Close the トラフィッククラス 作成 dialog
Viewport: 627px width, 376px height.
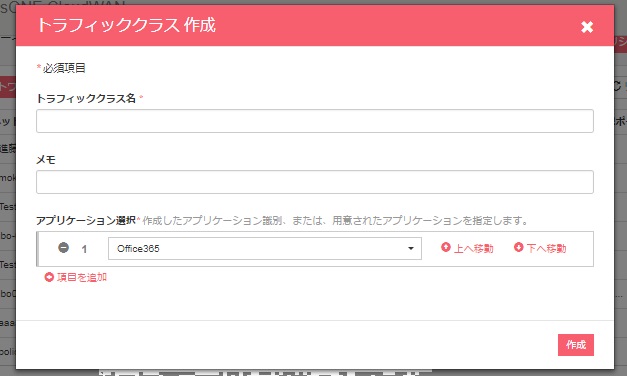click(587, 27)
